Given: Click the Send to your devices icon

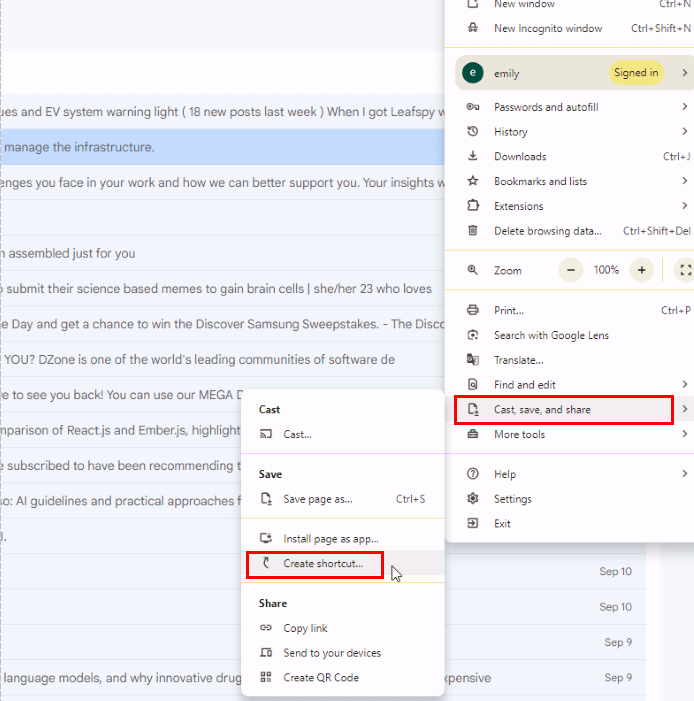Looking at the screenshot, I should click(266, 653).
